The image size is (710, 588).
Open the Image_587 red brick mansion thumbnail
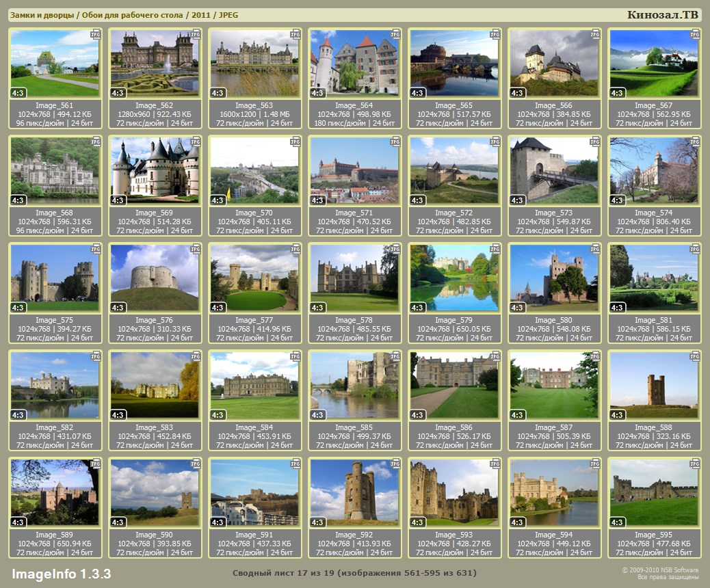[x=554, y=385]
